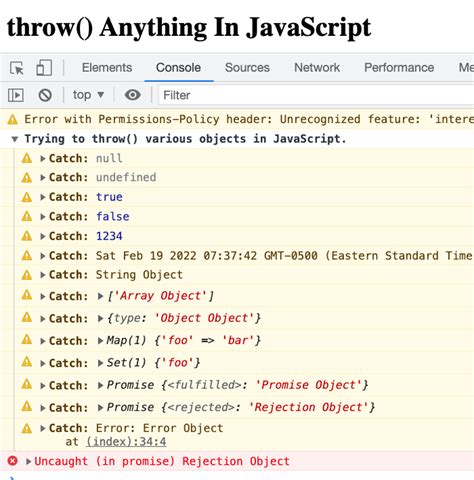
Task: Click the 'Error with Permissions-Policy header' message text
Action: pyautogui.click(x=249, y=119)
